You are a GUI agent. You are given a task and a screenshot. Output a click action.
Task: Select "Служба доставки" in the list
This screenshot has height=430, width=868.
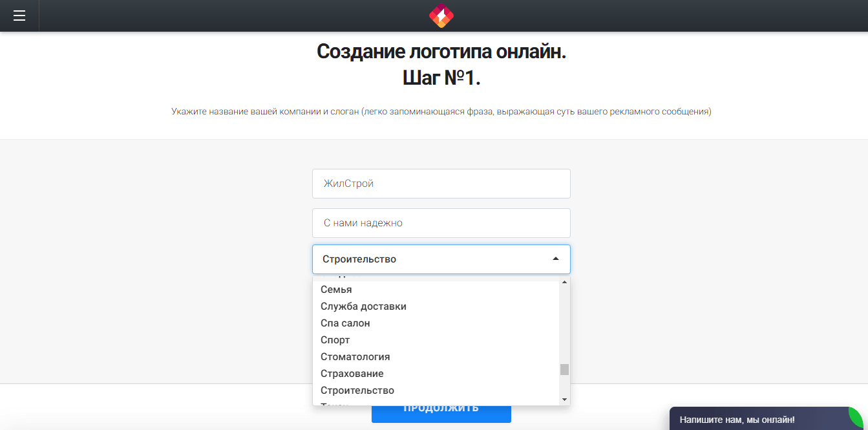click(x=364, y=306)
